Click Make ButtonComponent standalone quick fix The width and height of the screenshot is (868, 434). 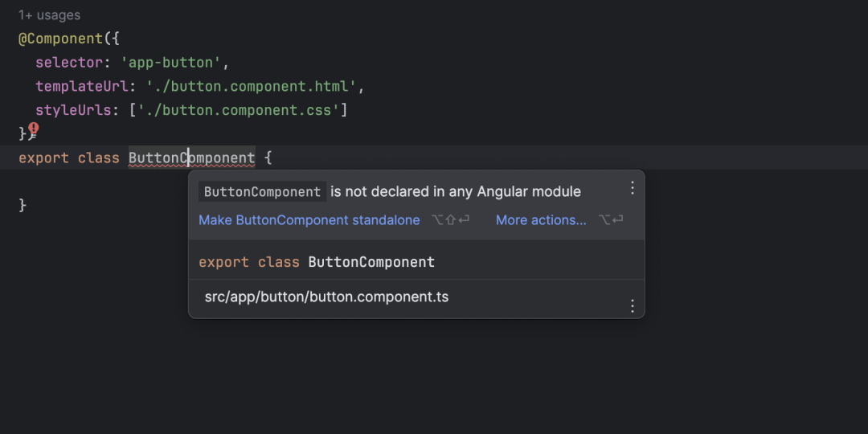click(309, 220)
